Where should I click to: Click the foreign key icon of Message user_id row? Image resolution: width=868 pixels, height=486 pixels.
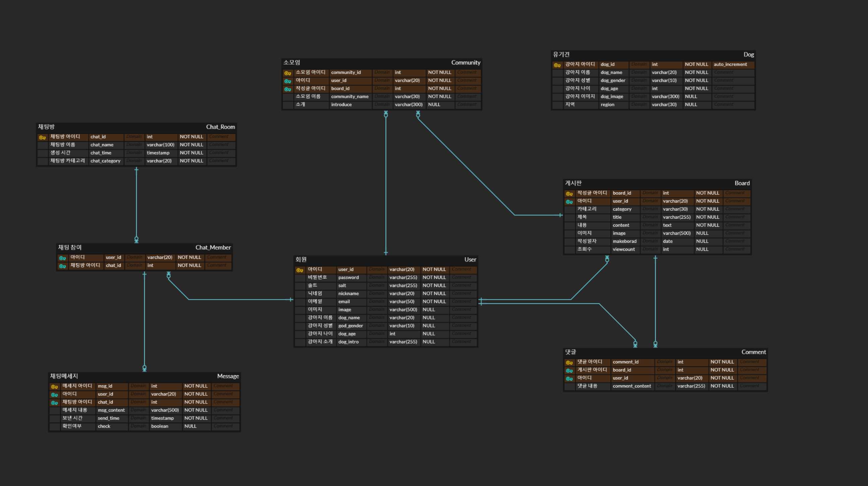54,395
